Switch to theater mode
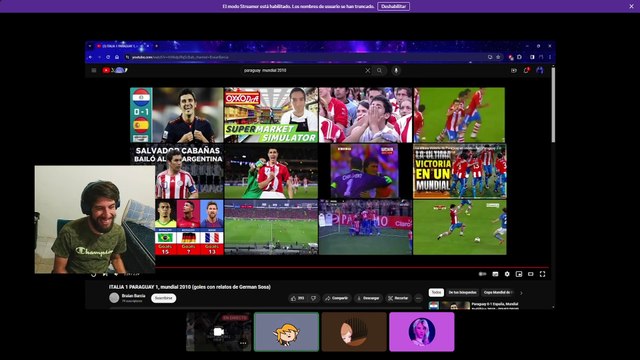 [x=531, y=274]
